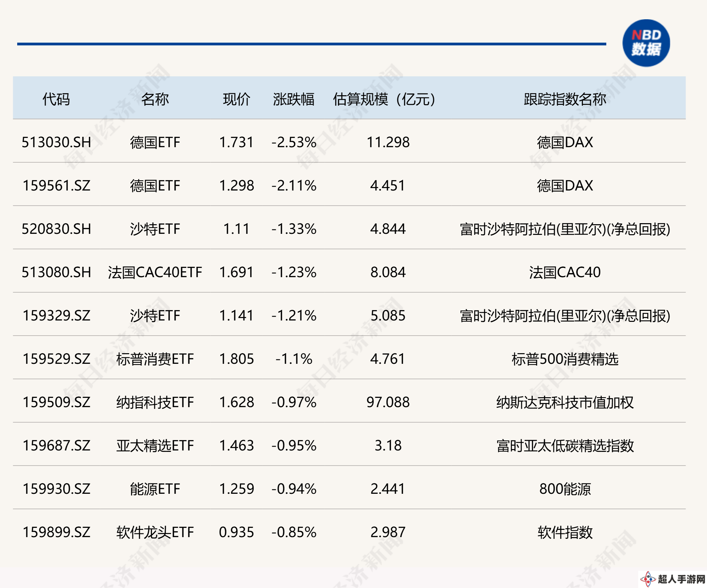Click scale value 3.18

[x=388, y=445]
